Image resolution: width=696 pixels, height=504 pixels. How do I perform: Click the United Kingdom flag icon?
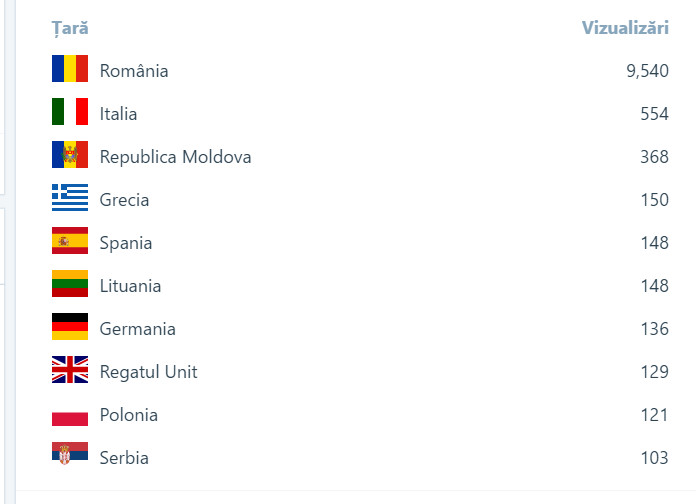(70, 371)
